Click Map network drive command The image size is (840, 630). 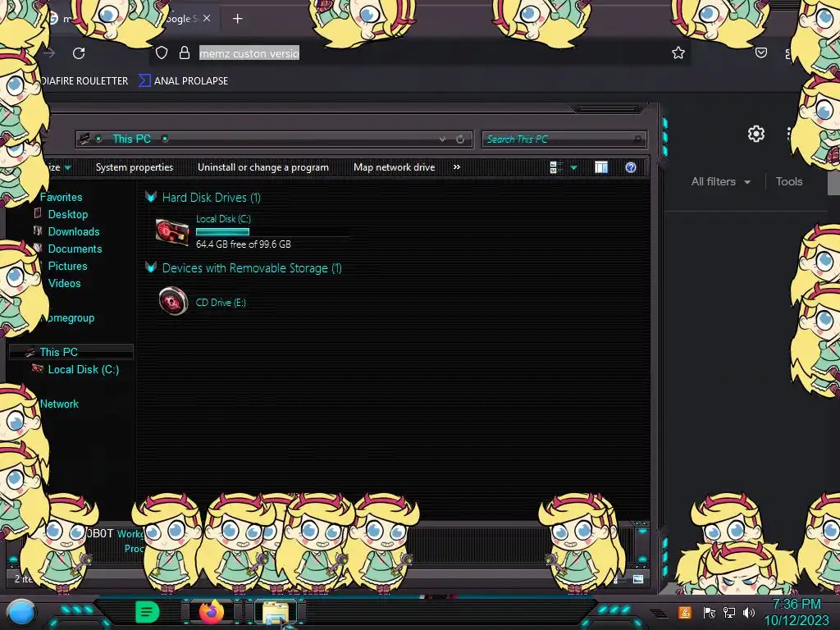(x=395, y=167)
